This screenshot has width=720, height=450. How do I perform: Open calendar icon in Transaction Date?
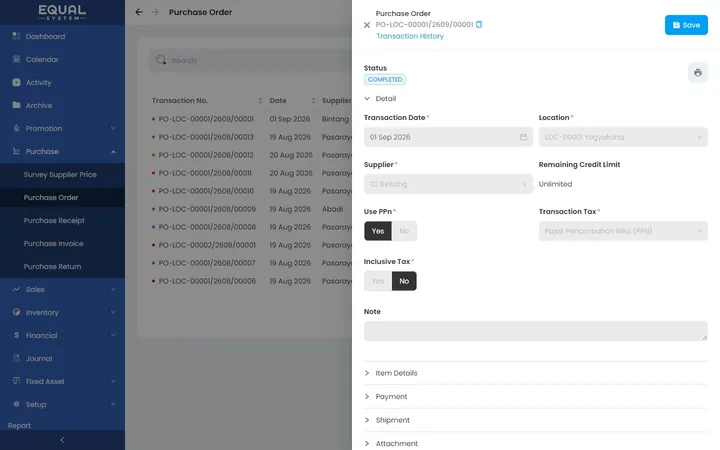pyautogui.click(x=523, y=137)
